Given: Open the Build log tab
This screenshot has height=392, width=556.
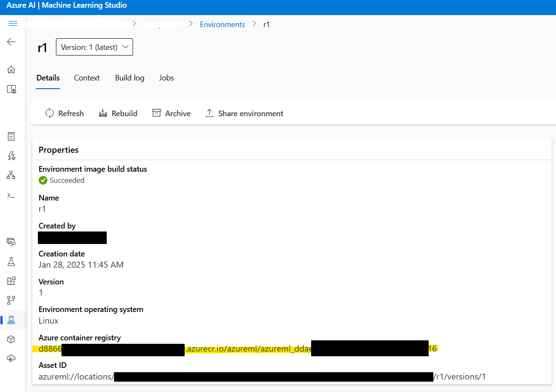Looking at the screenshot, I should pos(130,78).
